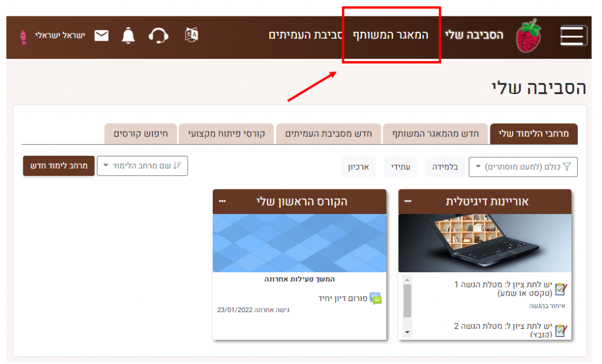
Task: Open המאגר המשותף in top navigation
Action: click(391, 35)
